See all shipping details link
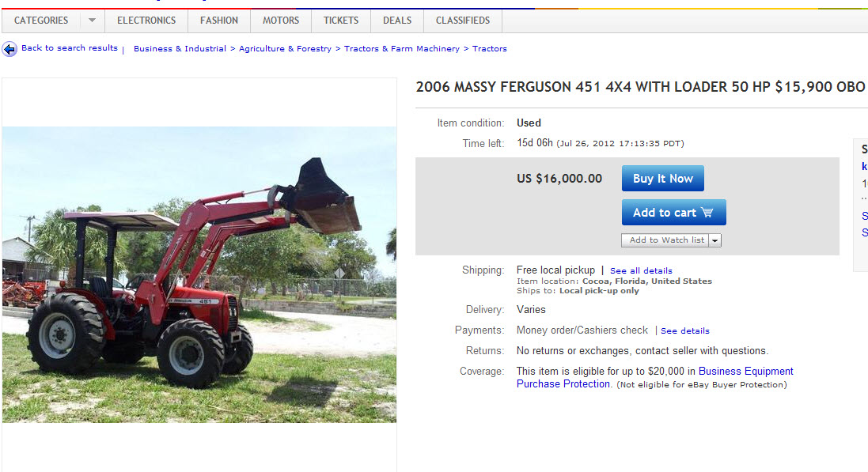The height and width of the screenshot is (472, 868). tap(641, 270)
